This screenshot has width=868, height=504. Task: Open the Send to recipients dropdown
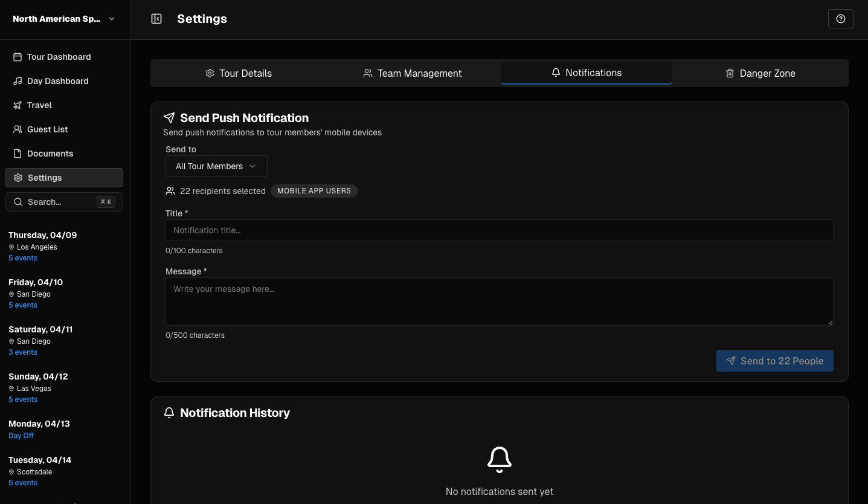click(x=216, y=166)
